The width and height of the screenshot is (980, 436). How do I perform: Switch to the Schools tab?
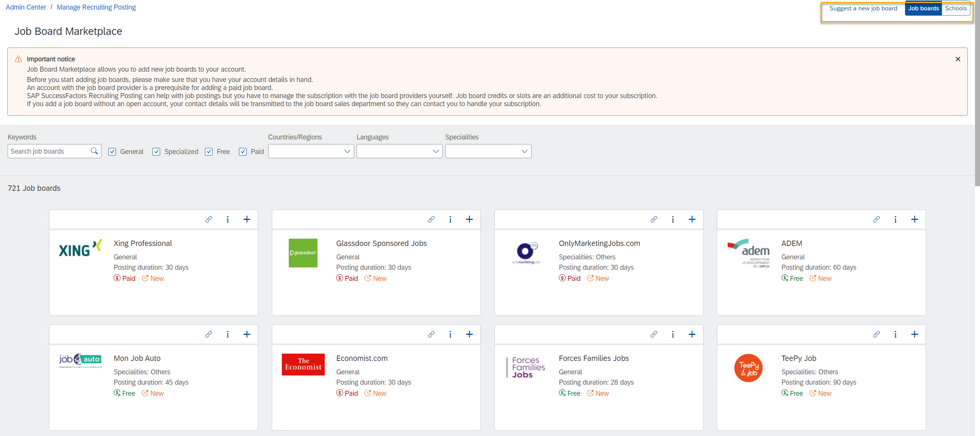(956, 8)
